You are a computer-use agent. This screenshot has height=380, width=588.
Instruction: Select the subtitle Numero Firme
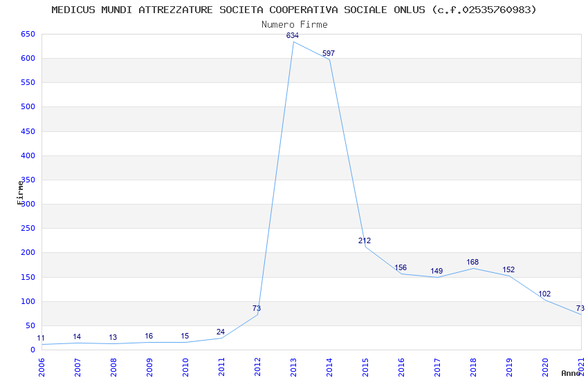click(x=295, y=25)
